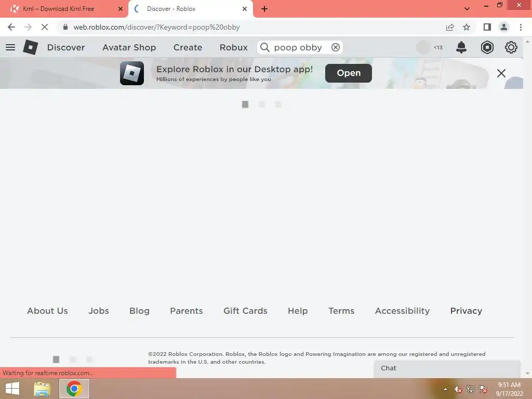
Task: Open the Help link
Action: pyautogui.click(x=298, y=311)
